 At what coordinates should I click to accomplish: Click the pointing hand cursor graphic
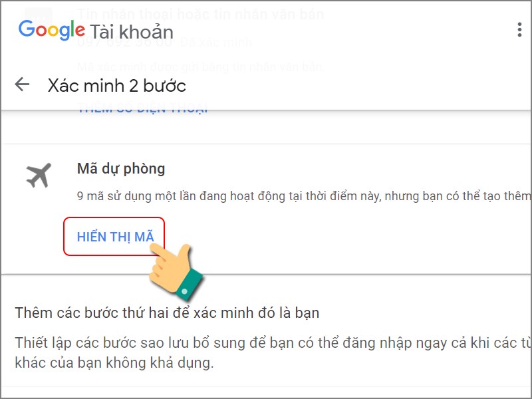click(176, 271)
